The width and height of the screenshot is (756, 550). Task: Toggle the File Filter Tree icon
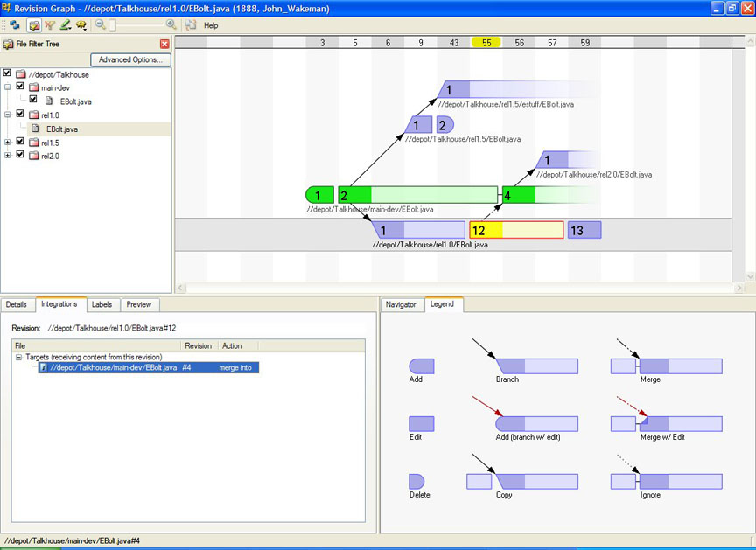[x=33, y=25]
